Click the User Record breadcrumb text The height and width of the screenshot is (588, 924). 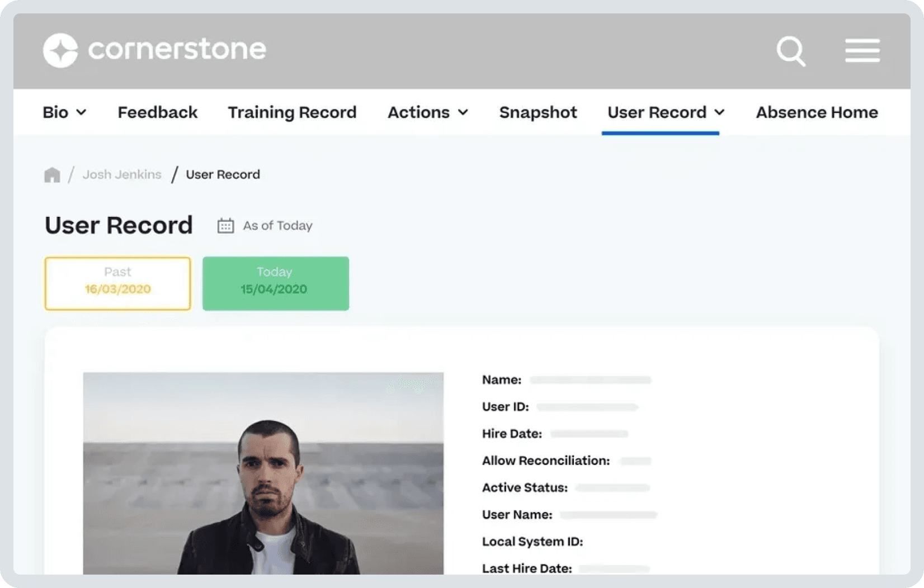pos(223,174)
